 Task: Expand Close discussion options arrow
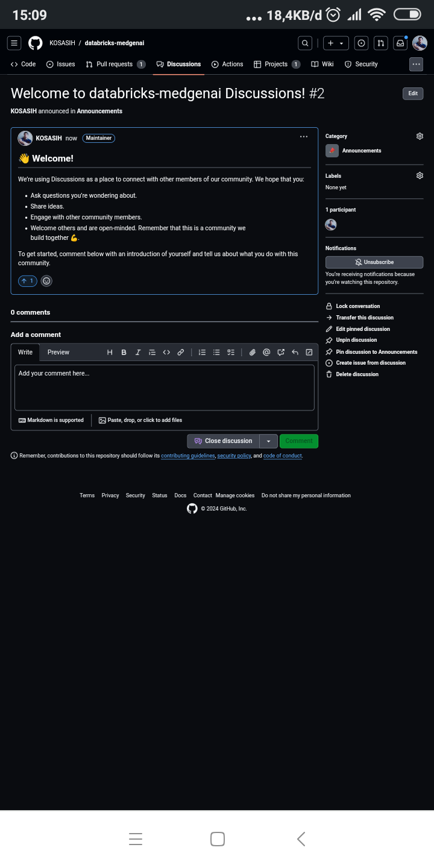point(269,441)
